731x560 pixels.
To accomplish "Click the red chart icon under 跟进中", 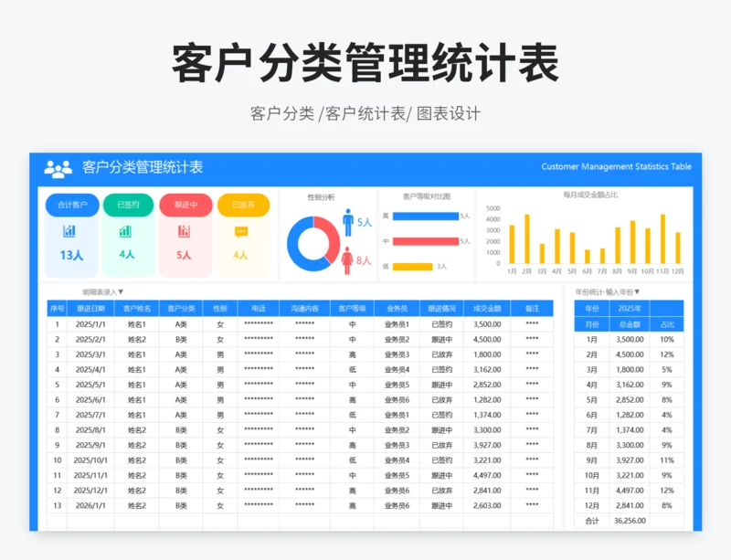I will tap(185, 231).
